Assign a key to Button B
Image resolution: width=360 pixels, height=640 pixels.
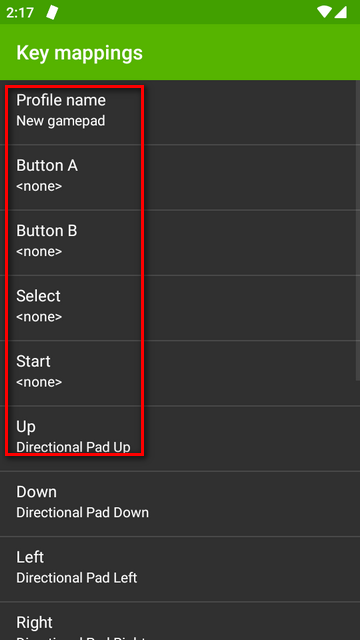tap(180, 242)
